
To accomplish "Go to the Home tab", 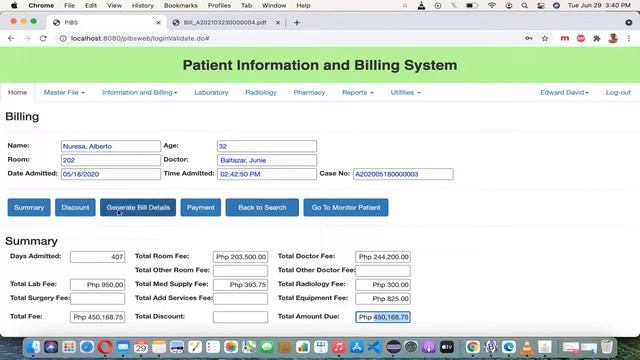I will point(18,92).
